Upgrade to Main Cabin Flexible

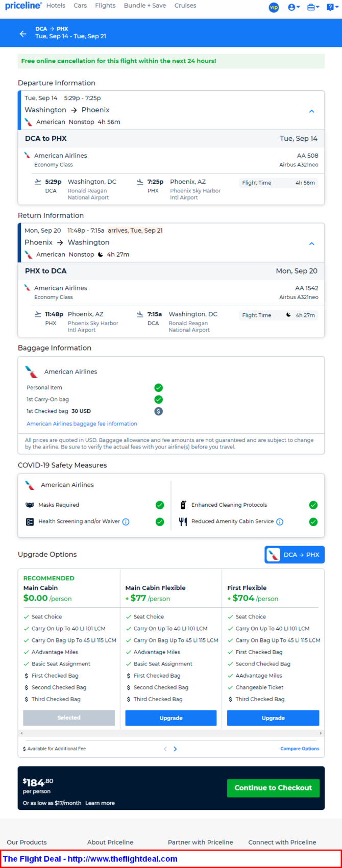pos(171,718)
